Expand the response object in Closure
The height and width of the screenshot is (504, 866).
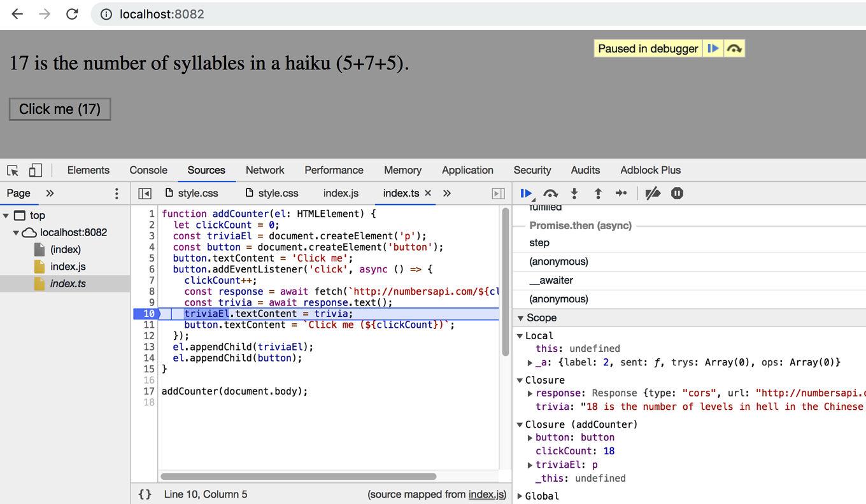coord(530,393)
